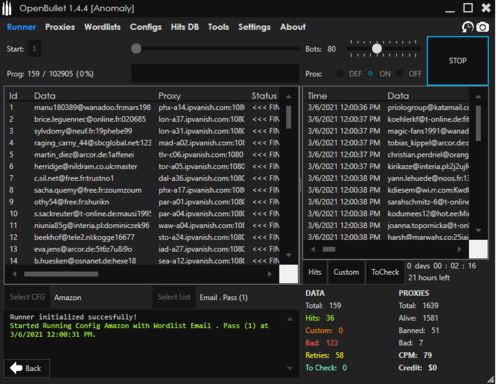Click the proxies Banned: 51 value
The width and height of the screenshot is (497, 384).
click(419, 330)
